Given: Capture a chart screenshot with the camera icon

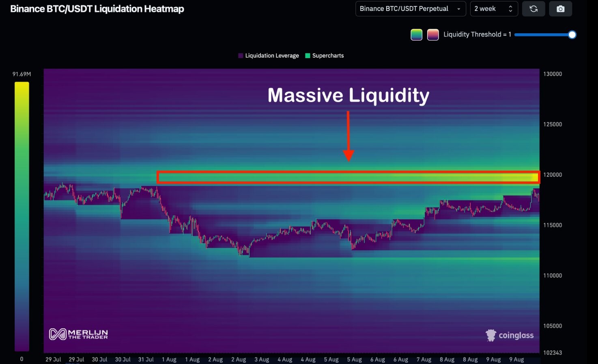Looking at the screenshot, I should 560,9.
